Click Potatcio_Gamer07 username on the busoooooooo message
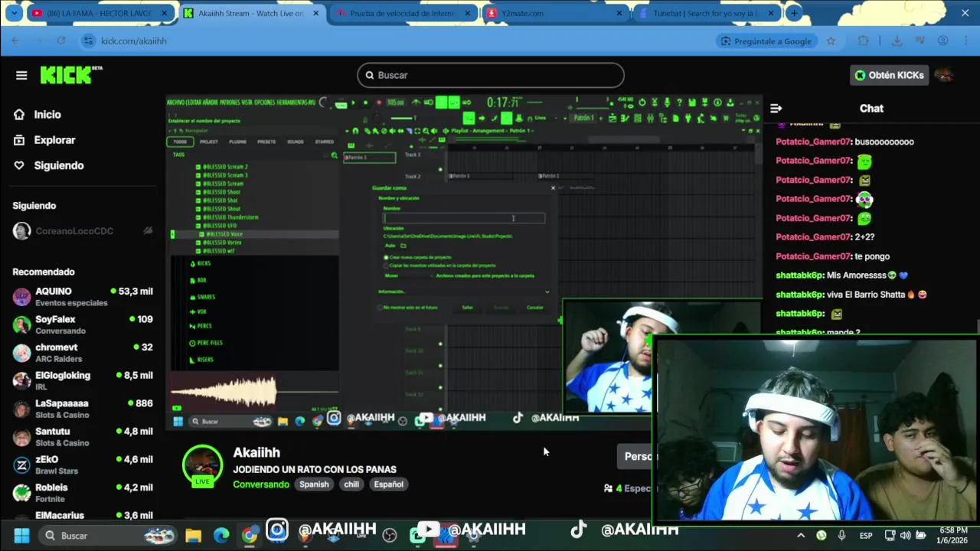This screenshot has height=551, width=980. [x=814, y=142]
